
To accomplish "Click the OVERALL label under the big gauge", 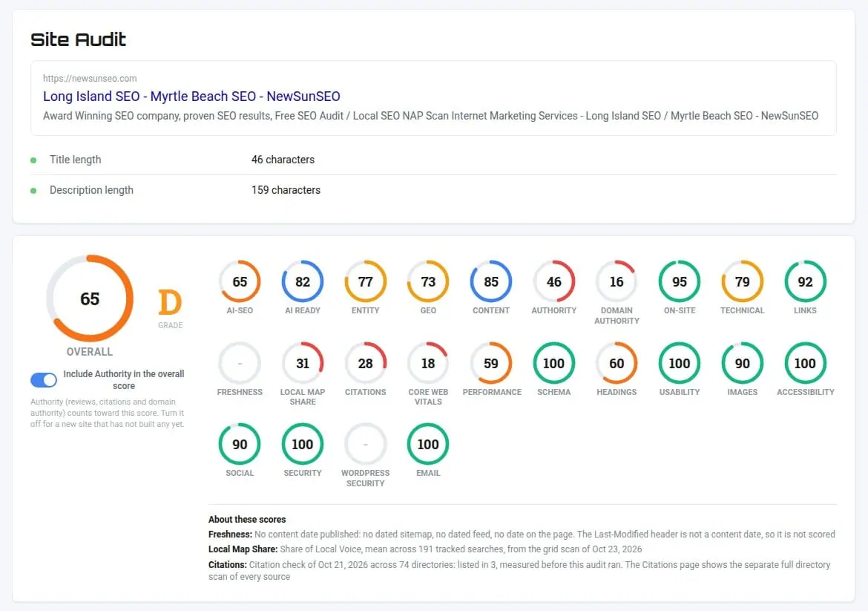I will pyautogui.click(x=90, y=352).
